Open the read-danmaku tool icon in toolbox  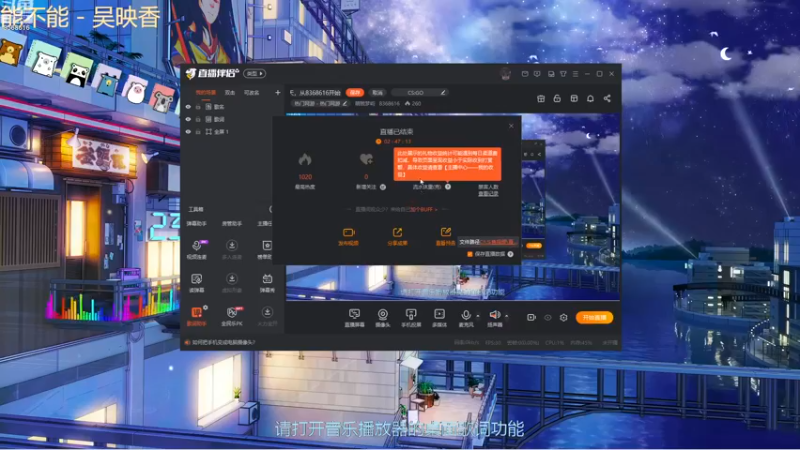(196, 279)
